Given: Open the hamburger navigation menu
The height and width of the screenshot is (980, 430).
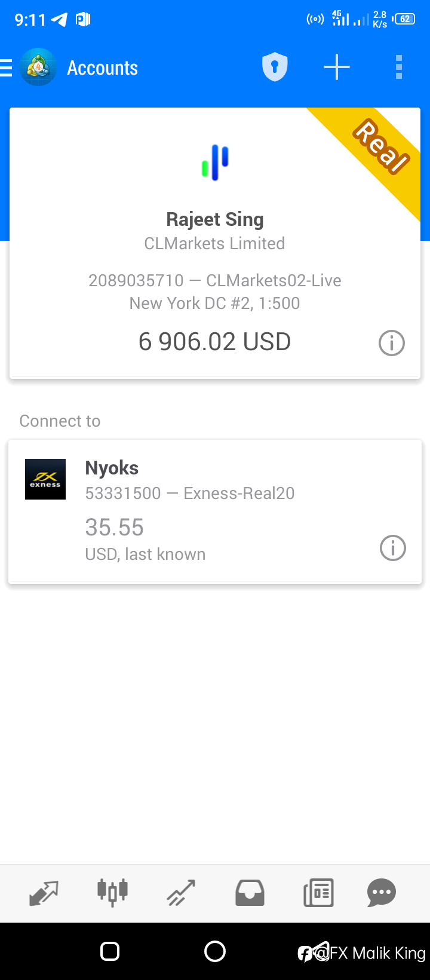Looking at the screenshot, I should click(x=5, y=68).
